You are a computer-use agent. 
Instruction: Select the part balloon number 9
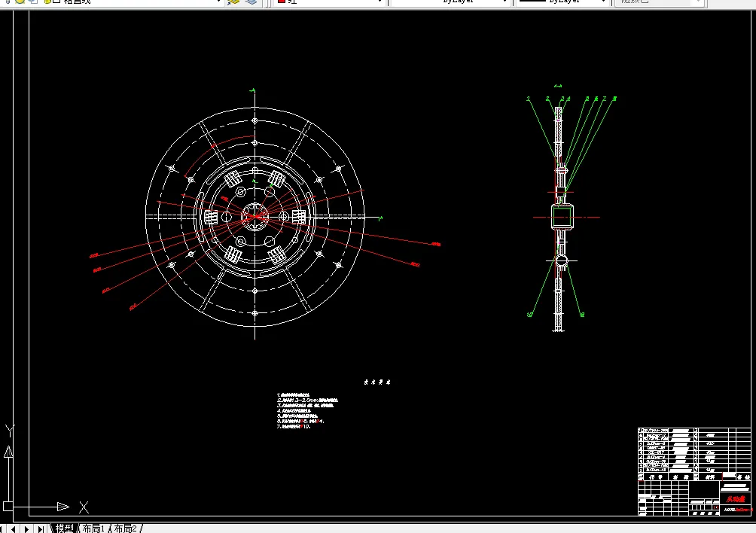[582, 315]
